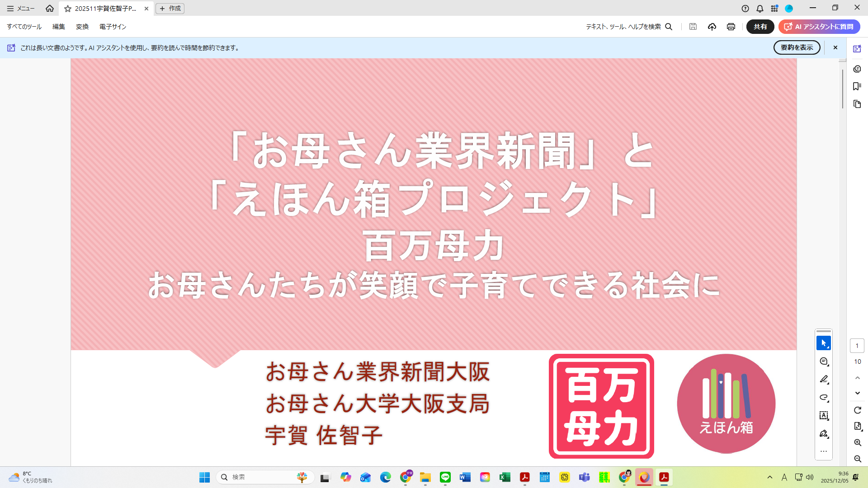The height and width of the screenshot is (488, 868).
Task: Click the print icon
Action: (x=731, y=27)
